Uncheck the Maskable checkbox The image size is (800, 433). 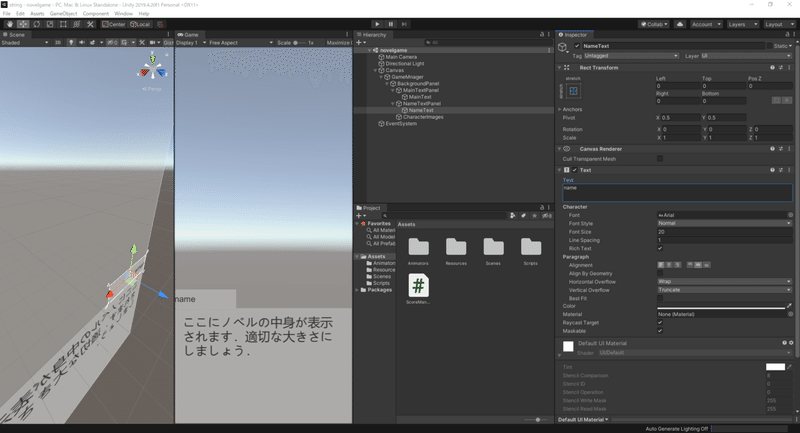pyautogui.click(x=660, y=331)
